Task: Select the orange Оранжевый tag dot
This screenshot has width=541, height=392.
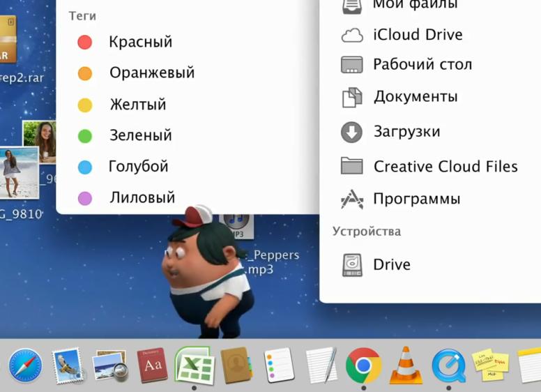Action: (85, 73)
